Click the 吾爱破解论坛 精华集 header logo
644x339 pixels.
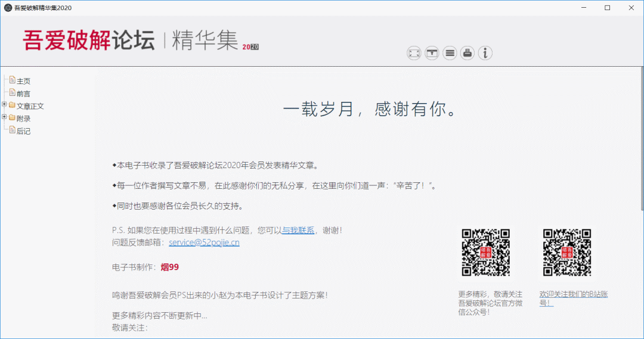141,41
